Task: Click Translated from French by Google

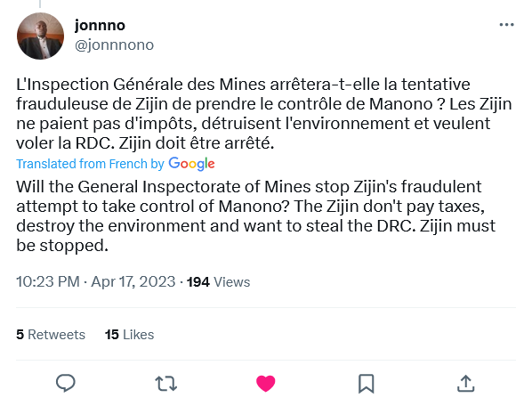Action: point(116,164)
